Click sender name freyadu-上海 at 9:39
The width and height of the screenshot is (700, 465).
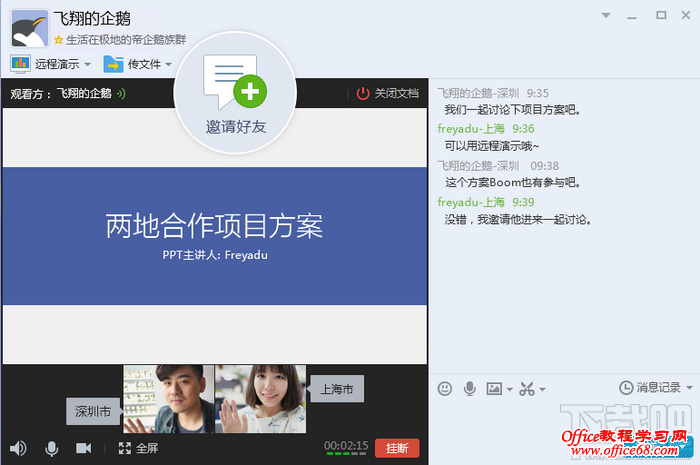pyautogui.click(x=471, y=202)
